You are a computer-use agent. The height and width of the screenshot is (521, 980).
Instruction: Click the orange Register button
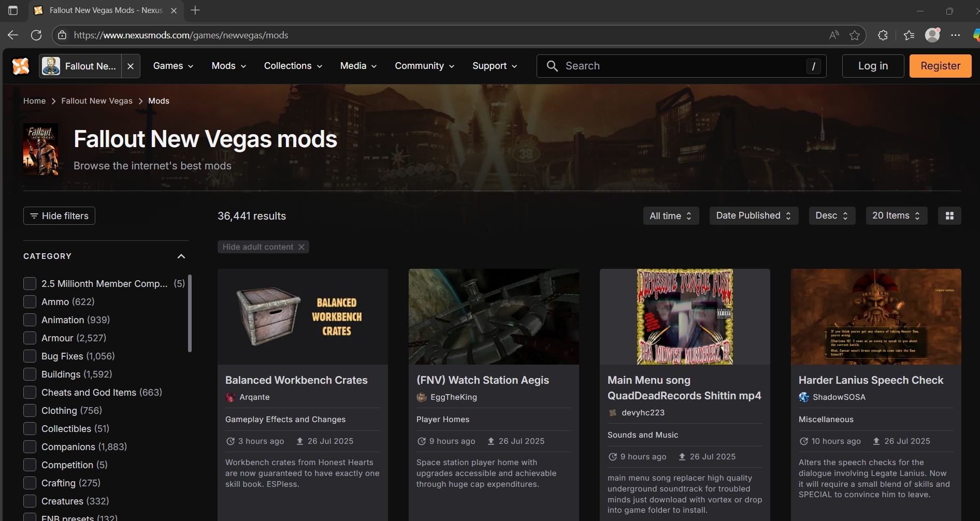click(940, 66)
